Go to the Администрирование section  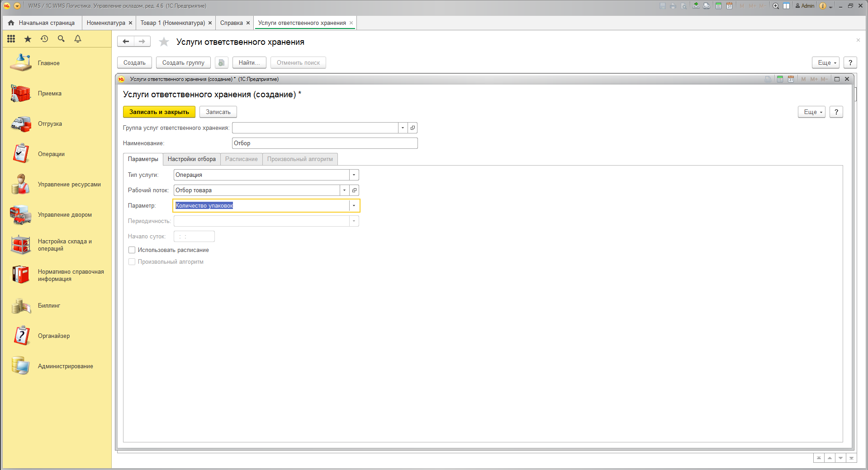point(65,366)
